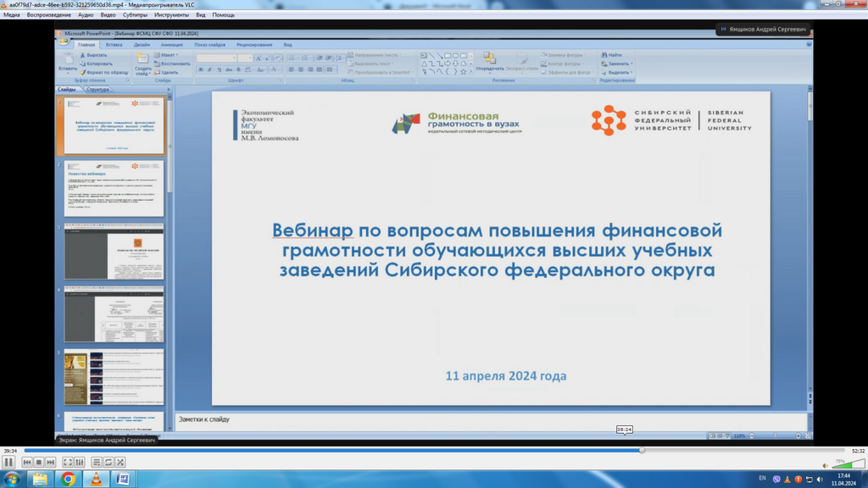Toggle italic (К) formatting
The image size is (868, 488).
pos(210,69)
